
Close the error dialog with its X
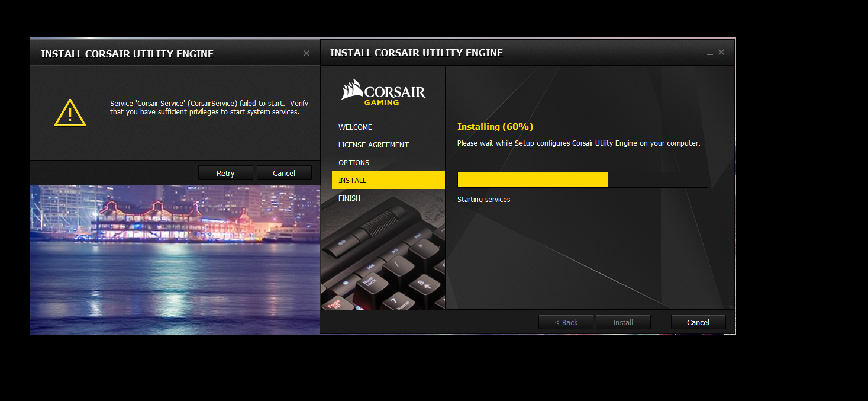coord(306,53)
